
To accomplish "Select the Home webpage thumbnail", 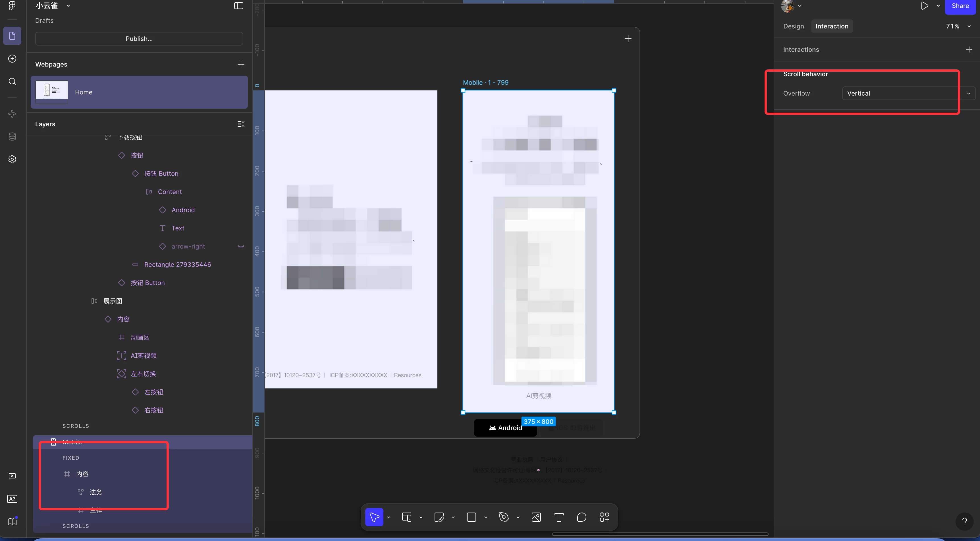I will point(52,92).
